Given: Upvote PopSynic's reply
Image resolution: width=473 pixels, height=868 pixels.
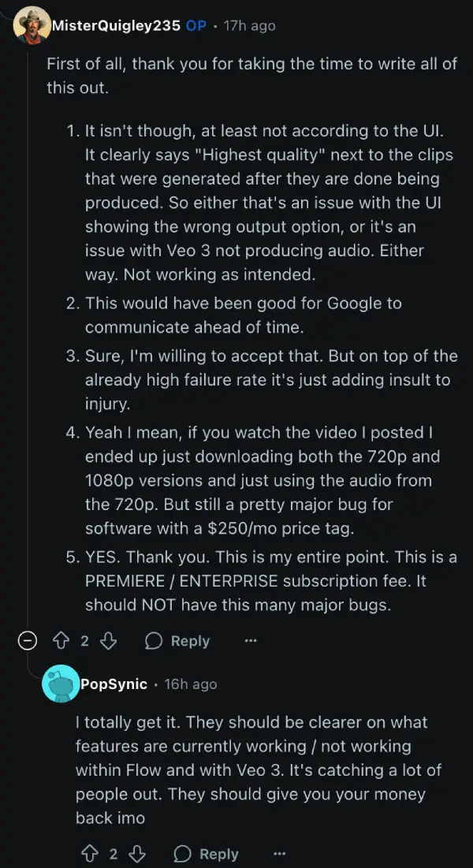Looking at the screenshot, I should [89, 854].
